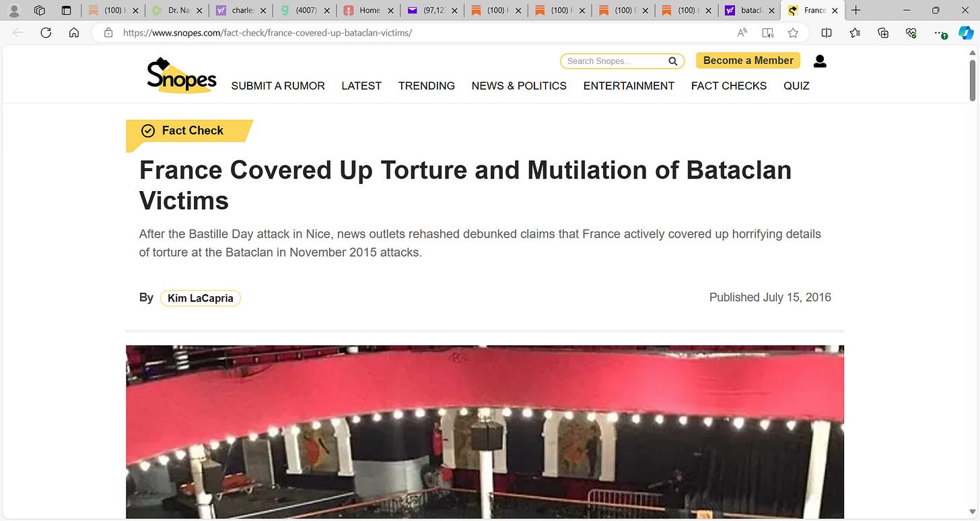This screenshot has width=980, height=521.
Task: Click the page vertical scrollbar thumb
Action: click(973, 80)
